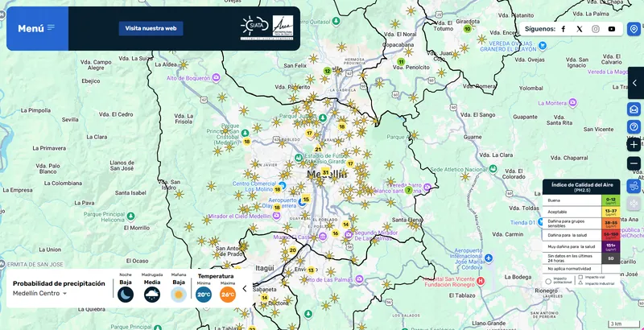644x330 pixels.
Task: Click the Área Metropolitana logo
Action: pos(283,27)
